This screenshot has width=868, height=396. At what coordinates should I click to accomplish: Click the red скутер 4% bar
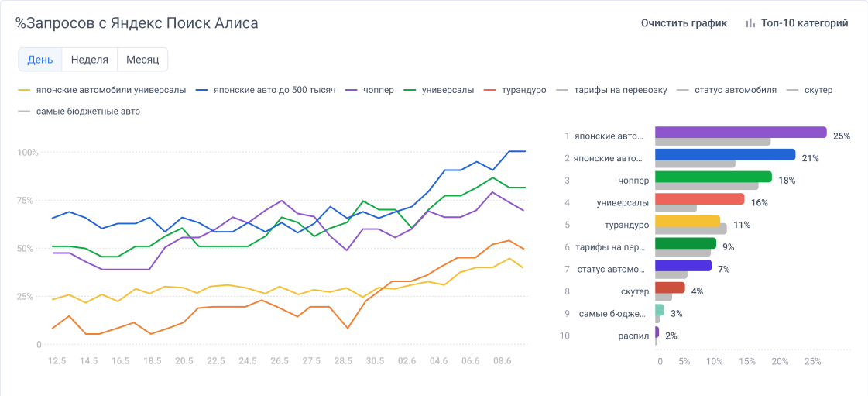coord(670,288)
